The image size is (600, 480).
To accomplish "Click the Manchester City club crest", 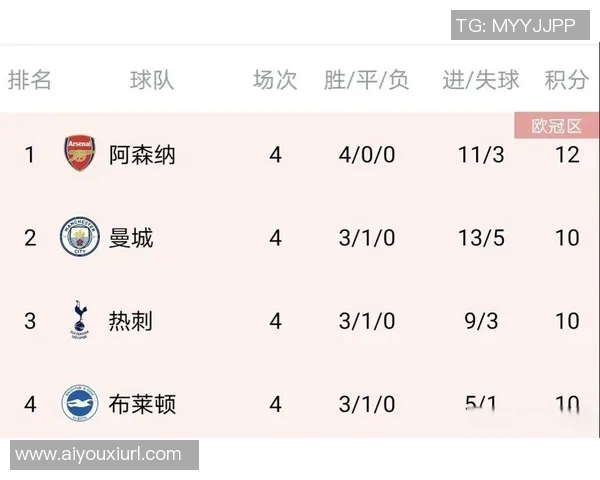I will (x=79, y=237).
